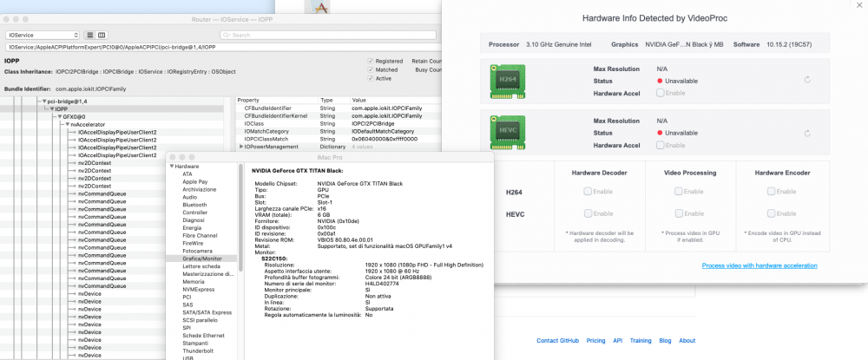868x360 pixels.
Task: Enable HEVC Hardware Decoder
Action: tap(587, 213)
